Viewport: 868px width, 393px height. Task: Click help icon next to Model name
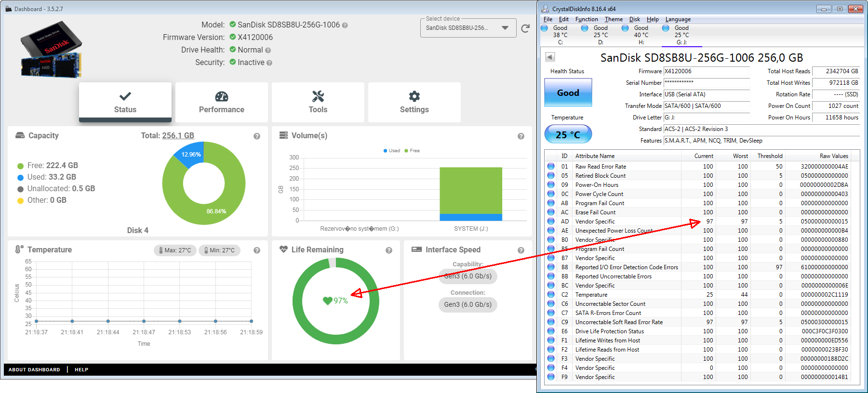[x=345, y=25]
